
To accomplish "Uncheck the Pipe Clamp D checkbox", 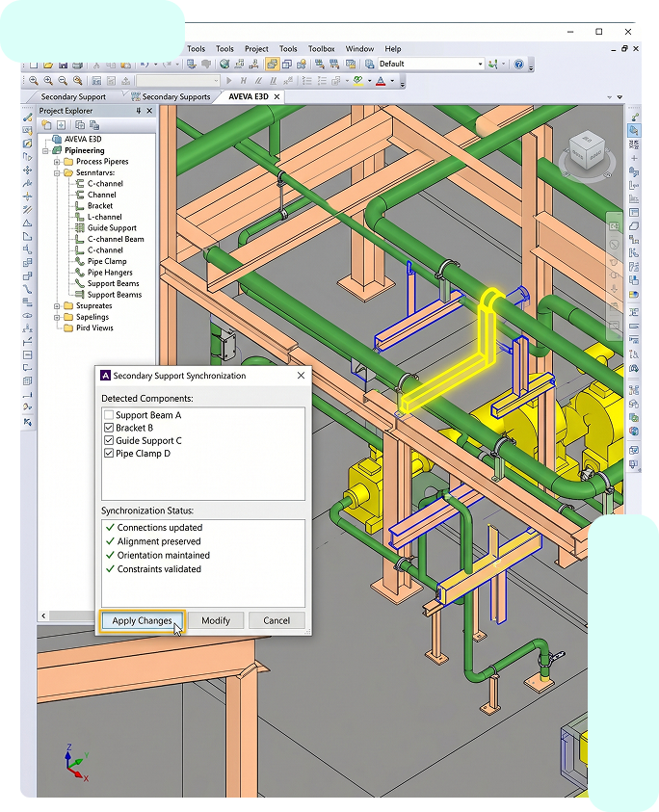I will click(109, 453).
